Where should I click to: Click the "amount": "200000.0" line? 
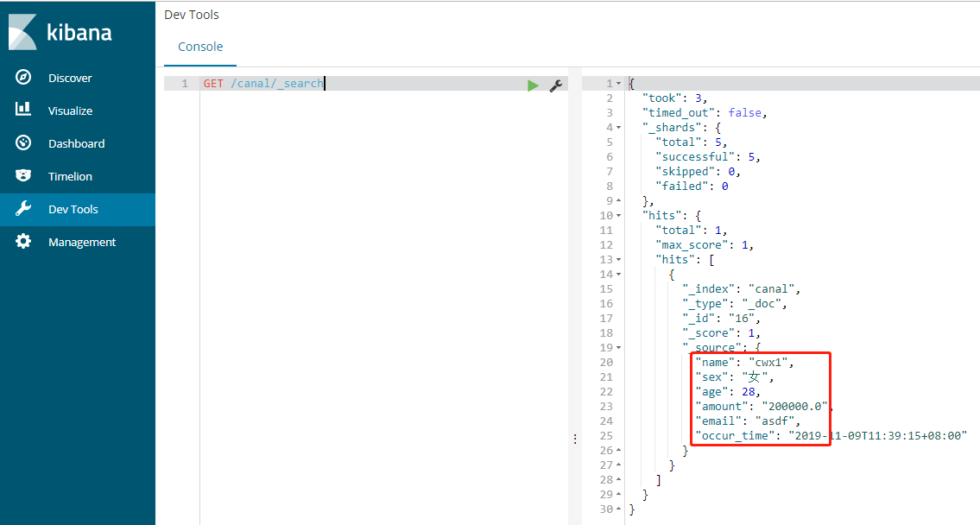pos(764,406)
